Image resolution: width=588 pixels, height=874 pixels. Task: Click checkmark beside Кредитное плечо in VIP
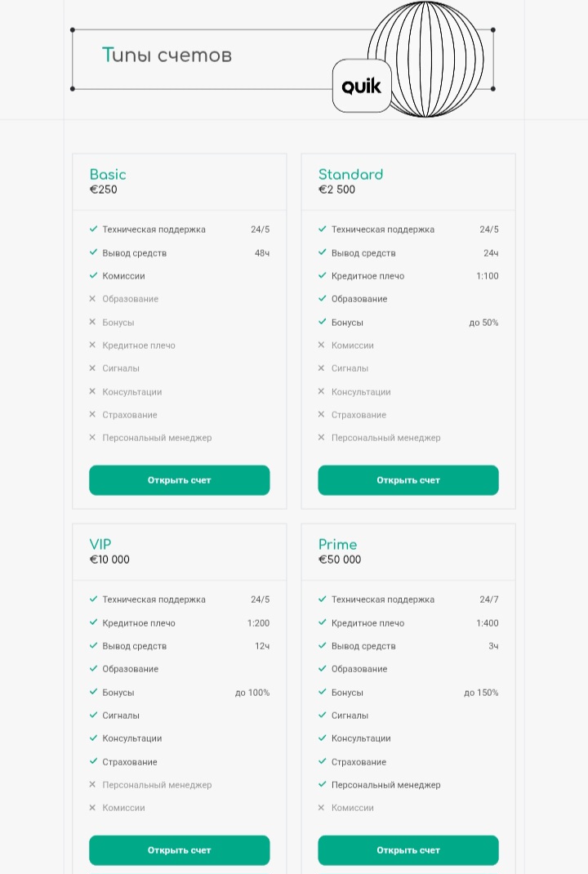pos(93,622)
